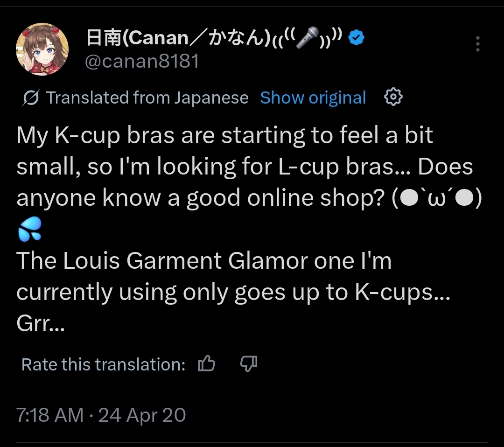504x447 pixels.
Task: Click the Grr... line of the tweet
Action: [x=41, y=323]
